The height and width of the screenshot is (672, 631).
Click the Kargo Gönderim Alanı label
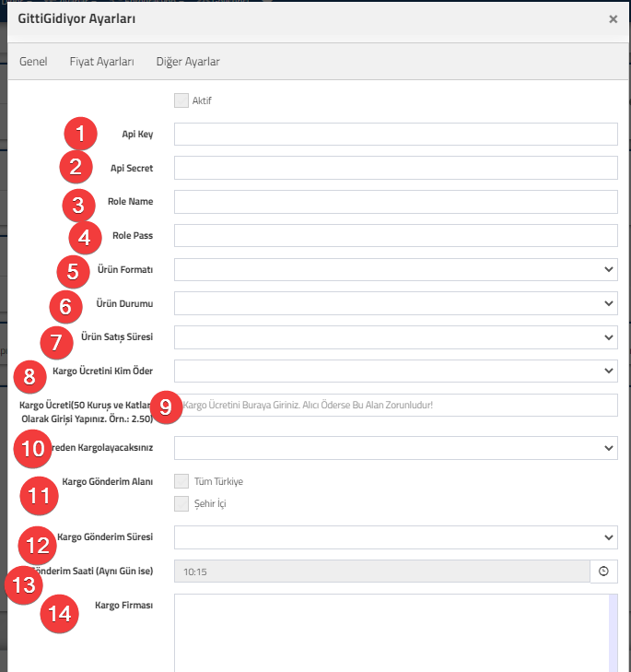(x=108, y=482)
